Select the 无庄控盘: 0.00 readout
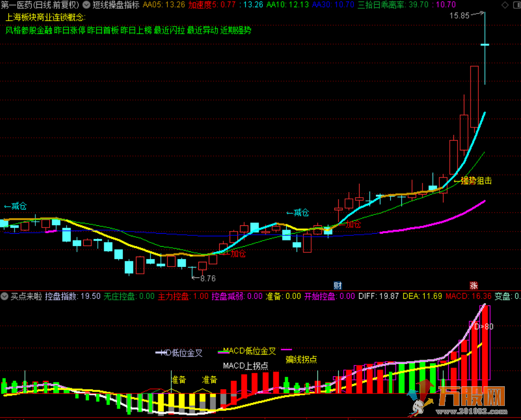Screen dimensions: 521x420 pos(129,296)
